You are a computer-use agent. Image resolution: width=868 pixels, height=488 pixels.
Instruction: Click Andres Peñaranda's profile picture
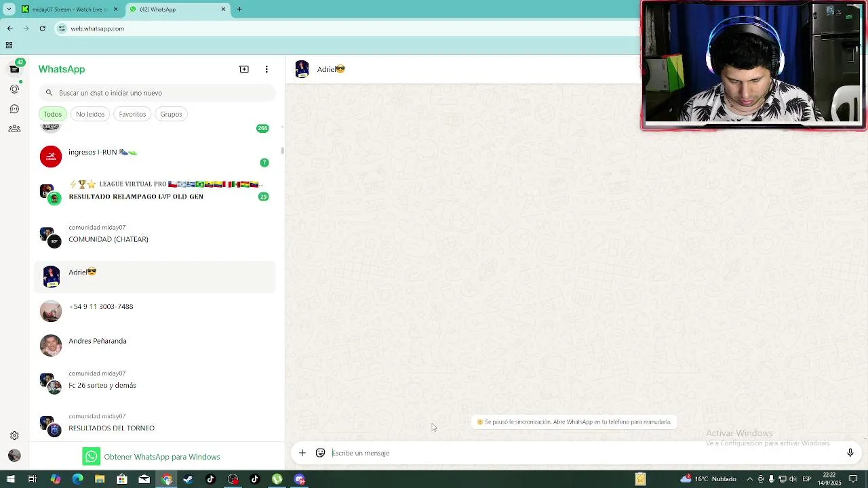[51, 345]
